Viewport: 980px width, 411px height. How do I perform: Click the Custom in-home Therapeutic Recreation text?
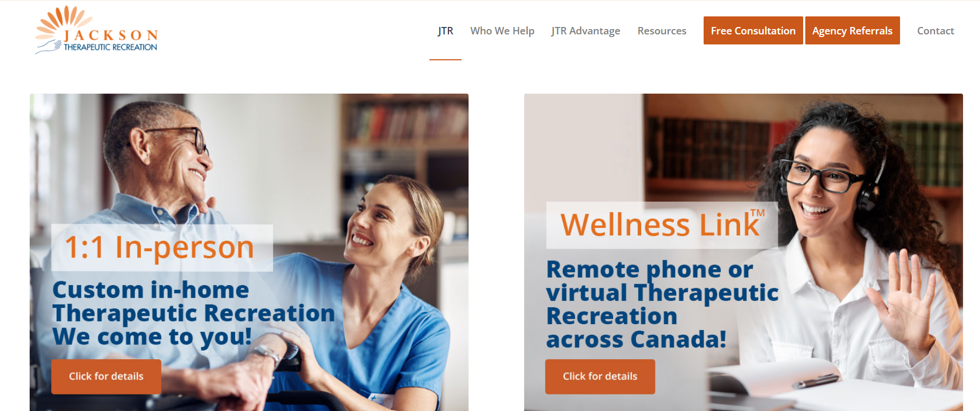(x=193, y=301)
